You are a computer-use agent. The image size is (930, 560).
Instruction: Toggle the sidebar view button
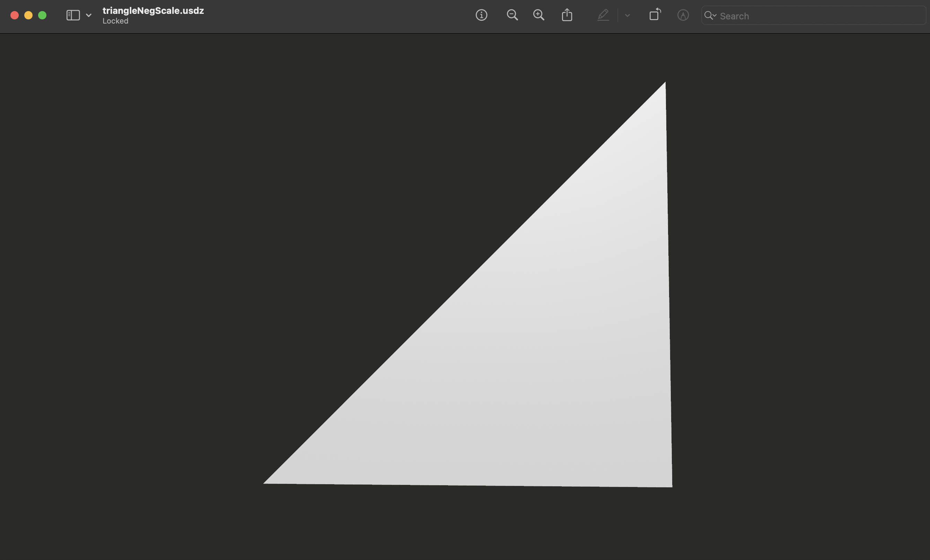tap(73, 15)
